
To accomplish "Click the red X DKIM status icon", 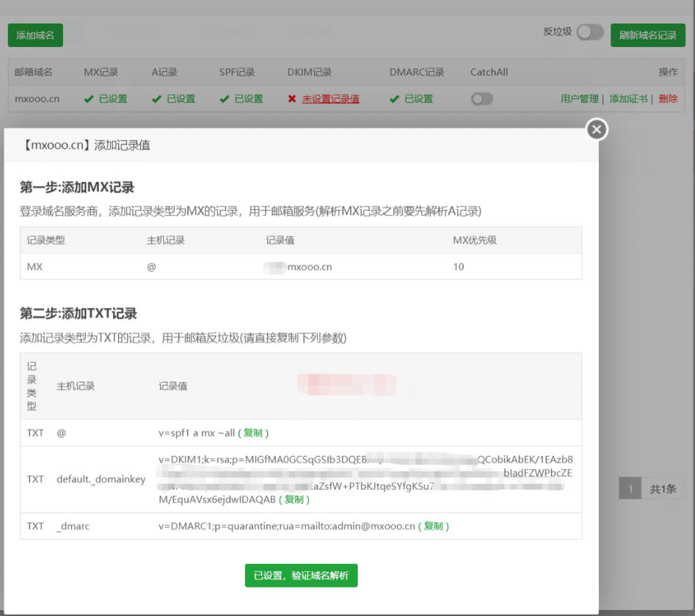I will pos(292,99).
